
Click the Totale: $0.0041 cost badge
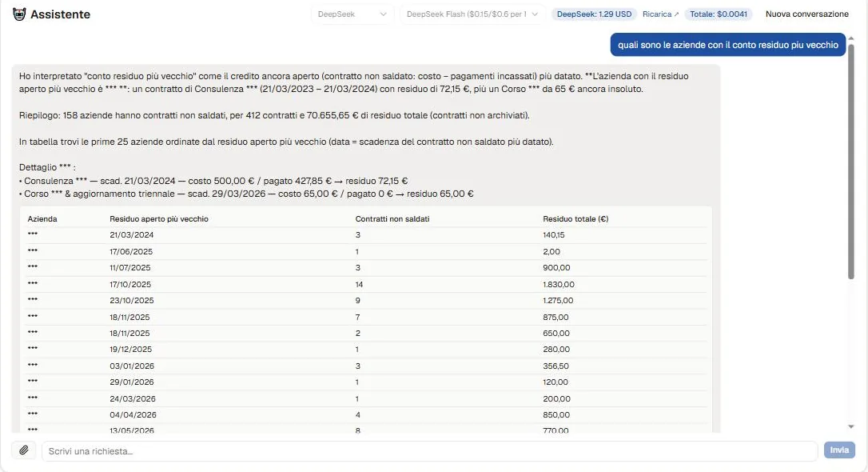coord(718,14)
